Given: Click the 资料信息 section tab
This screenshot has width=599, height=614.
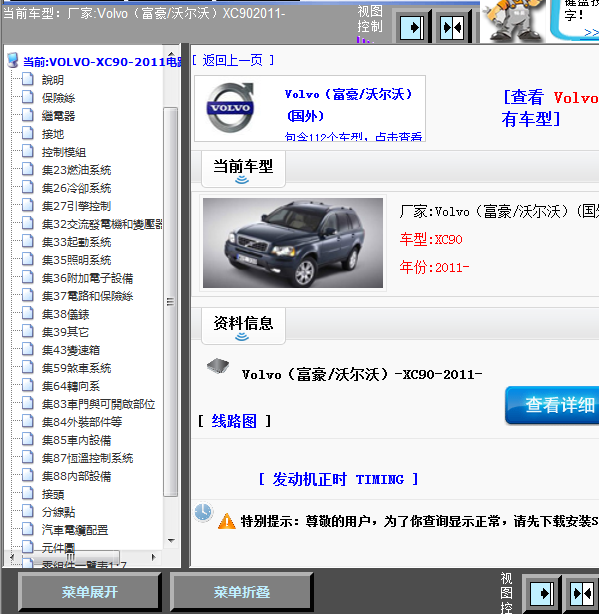Looking at the screenshot, I should click(243, 325).
